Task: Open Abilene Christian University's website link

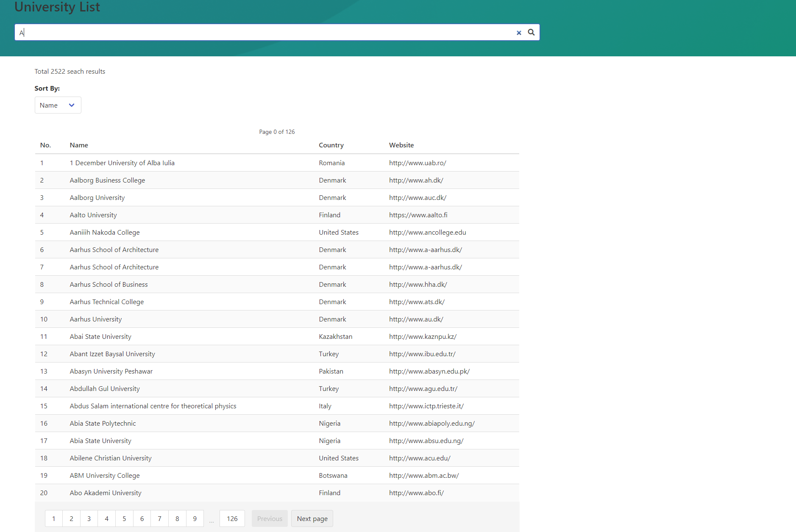Action: coord(420,458)
